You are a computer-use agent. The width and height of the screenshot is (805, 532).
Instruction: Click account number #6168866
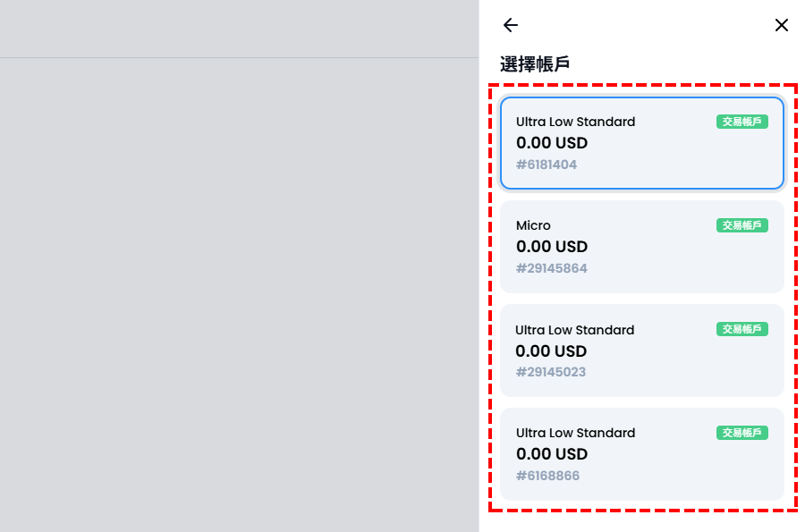(547, 476)
